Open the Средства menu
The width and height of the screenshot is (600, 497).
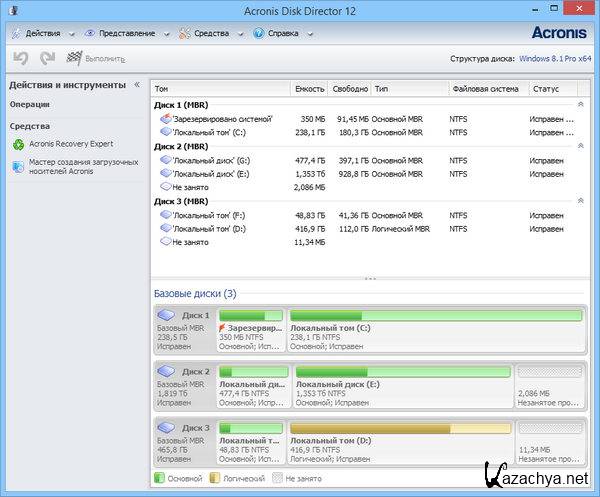[209, 33]
